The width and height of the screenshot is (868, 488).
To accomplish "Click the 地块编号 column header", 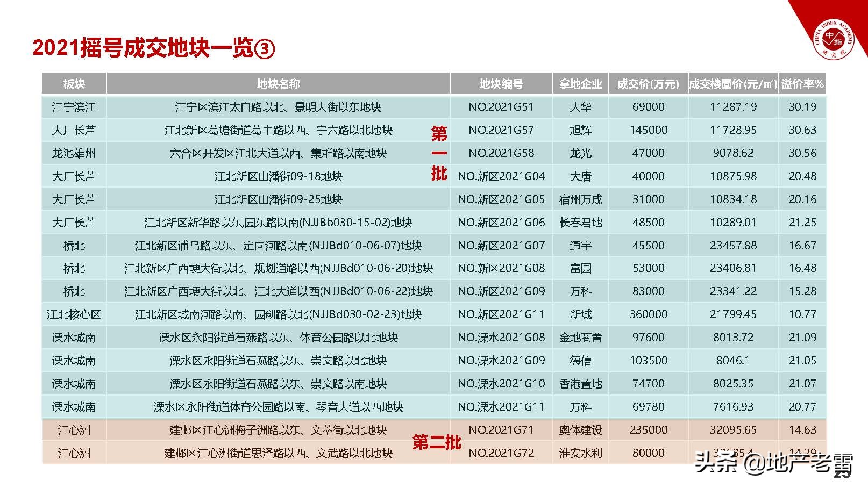I will point(501,84).
